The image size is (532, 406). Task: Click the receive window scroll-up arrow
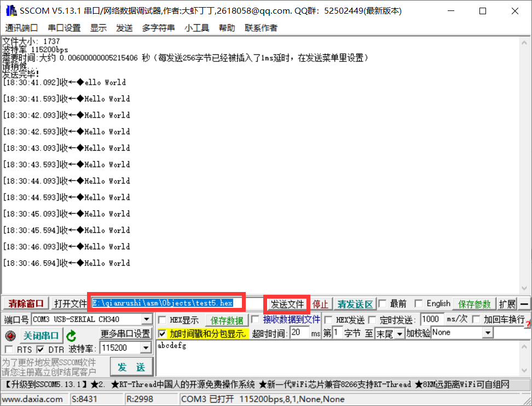pyautogui.click(x=524, y=42)
